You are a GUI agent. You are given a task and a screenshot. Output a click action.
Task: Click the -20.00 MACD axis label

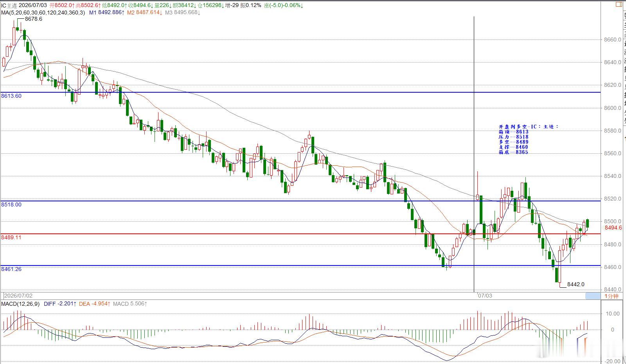(612, 361)
